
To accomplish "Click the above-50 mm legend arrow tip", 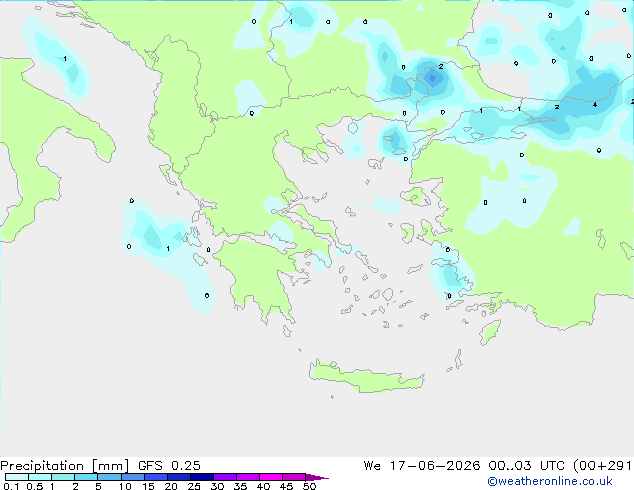I will point(317,477).
